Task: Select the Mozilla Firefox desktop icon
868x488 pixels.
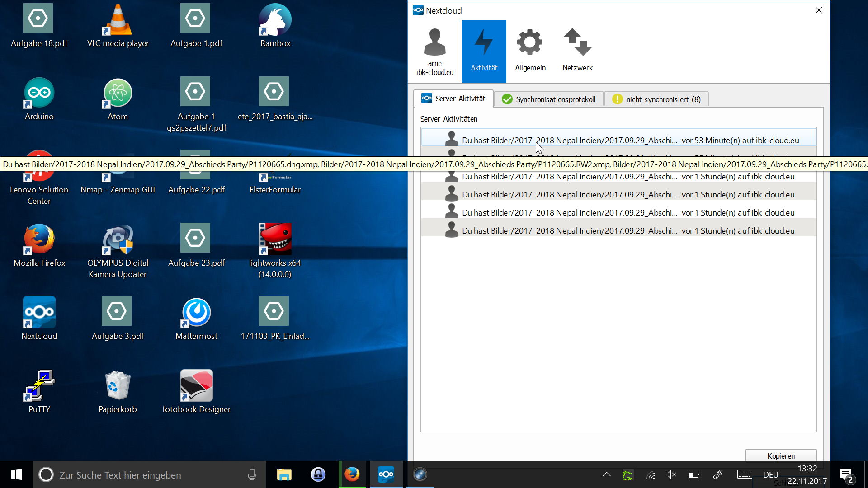Action: [39, 246]
